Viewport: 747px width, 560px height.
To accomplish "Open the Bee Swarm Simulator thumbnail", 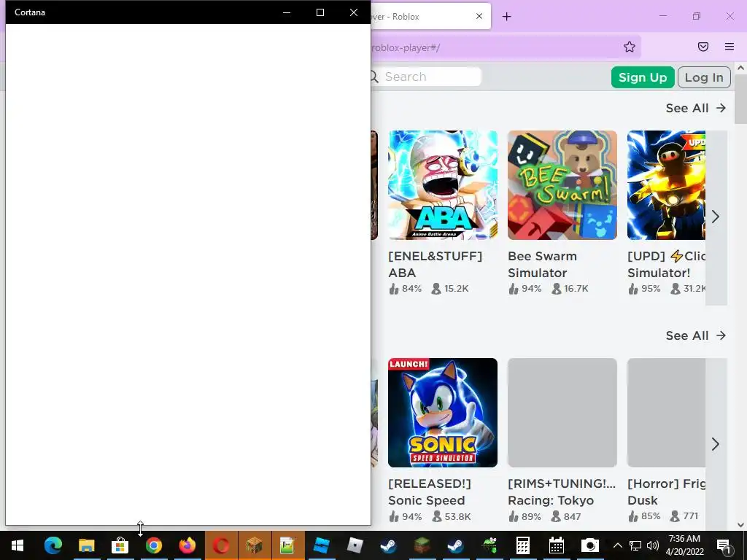I will tap(562, 185).
